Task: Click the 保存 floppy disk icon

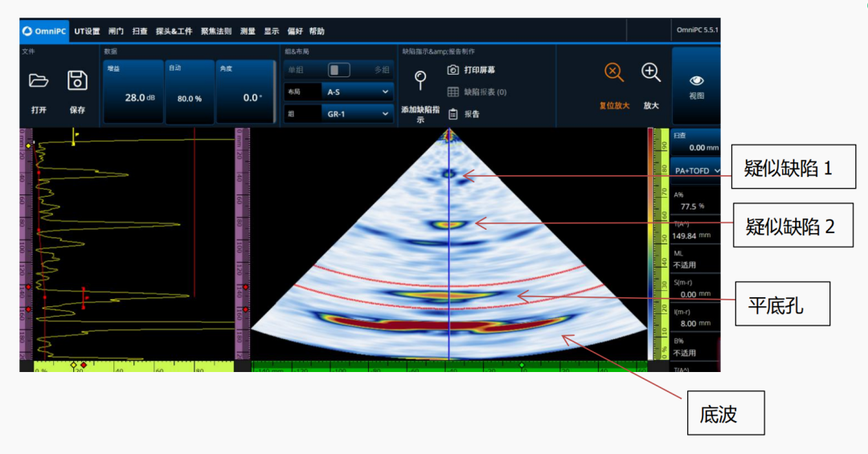Action: pos(77,81)
